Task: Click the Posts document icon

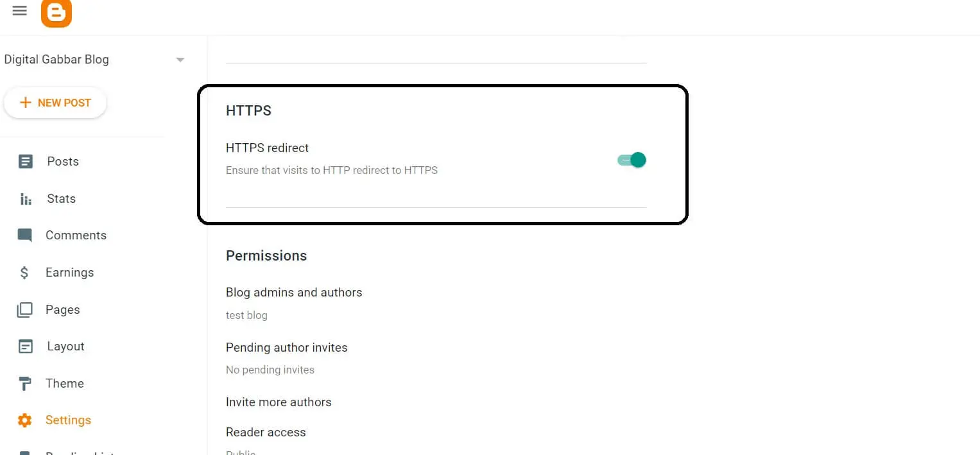Action: click(x=26, y=162)
